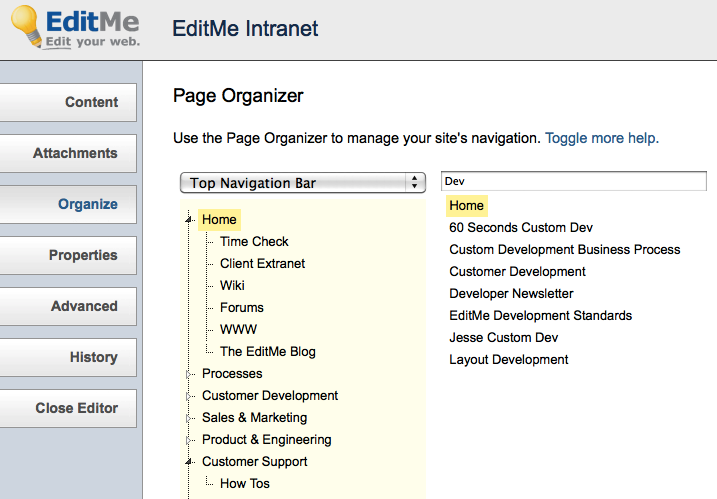Select the Jesse Custom Dev result

[x=503, y=337]
